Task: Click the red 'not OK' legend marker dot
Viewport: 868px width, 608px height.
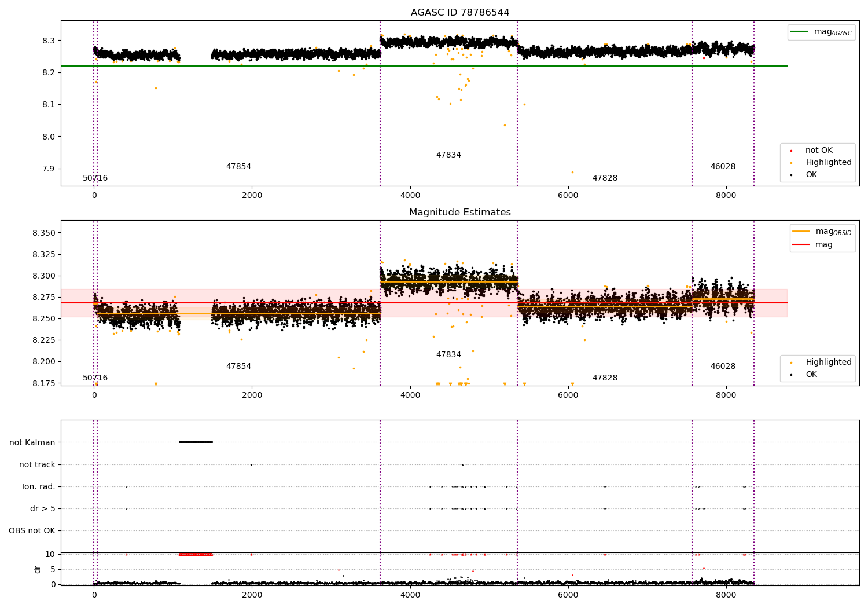Action: tap(791, 151)
